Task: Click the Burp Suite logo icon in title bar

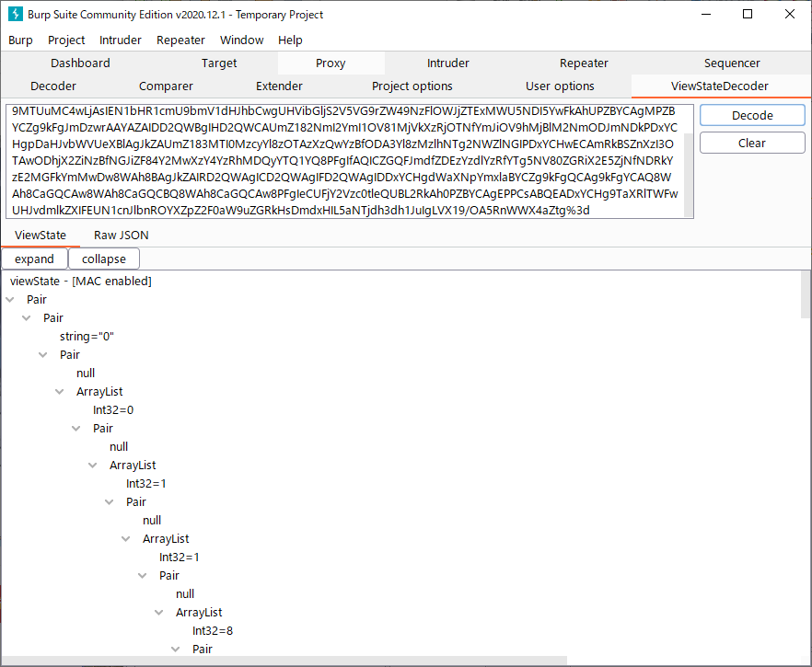Action: coord(16,14)
